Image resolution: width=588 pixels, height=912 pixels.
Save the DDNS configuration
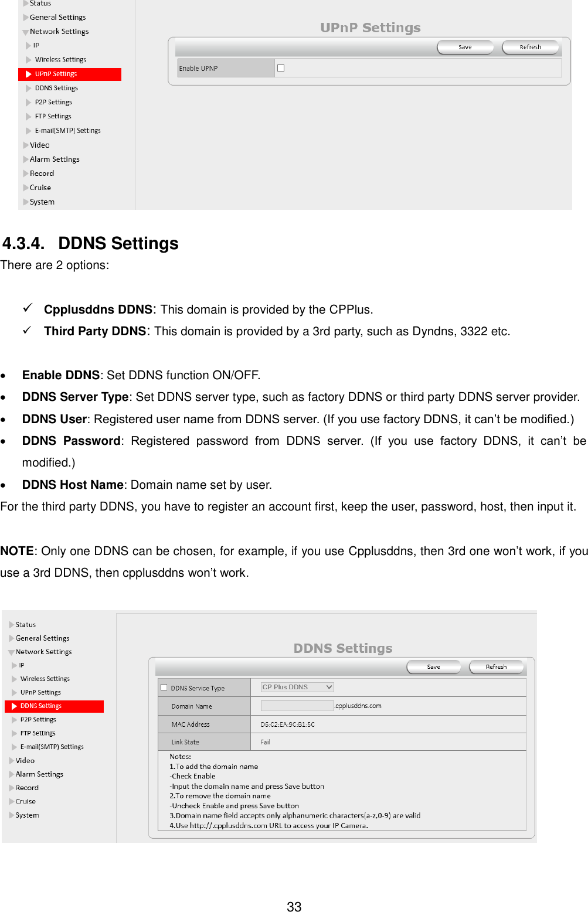(433, 666)
